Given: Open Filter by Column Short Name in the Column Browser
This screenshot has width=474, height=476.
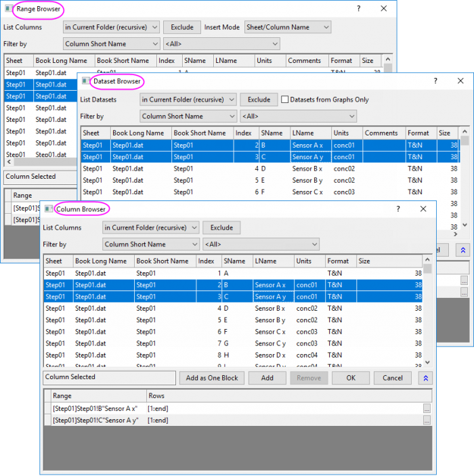Looking at the screenshot, I should coord(150,244).
